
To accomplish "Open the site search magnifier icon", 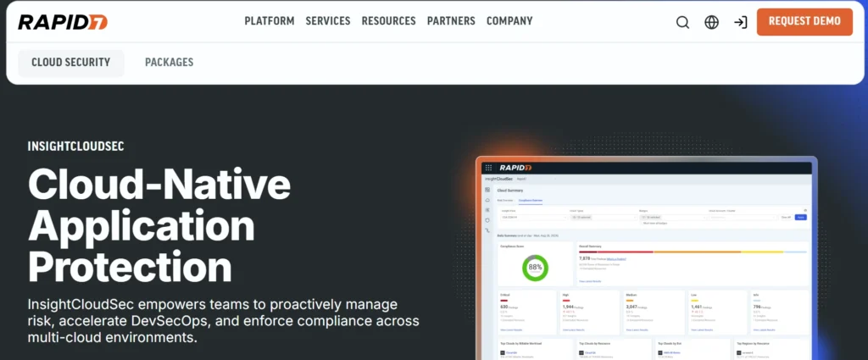I will (x=682, y=22).
